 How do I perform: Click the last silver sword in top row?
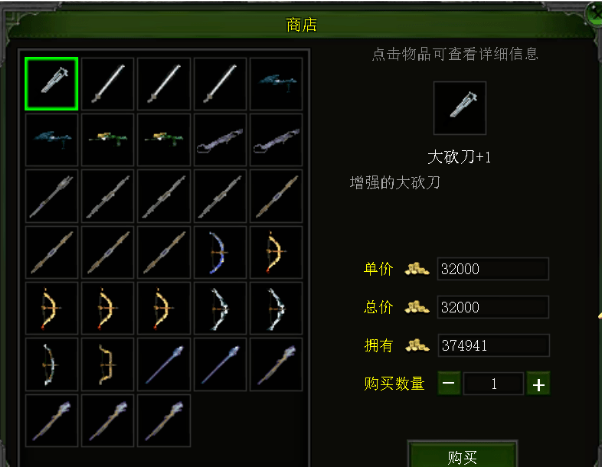(x=220, y=84)
